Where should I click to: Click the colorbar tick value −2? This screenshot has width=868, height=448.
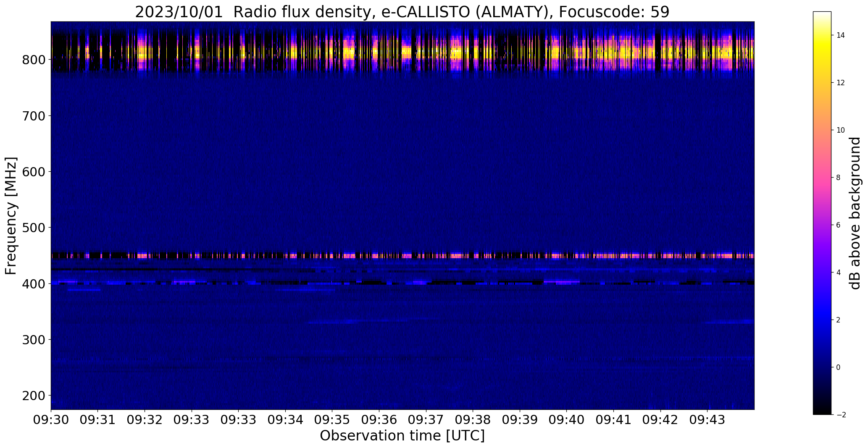point(841,415)
